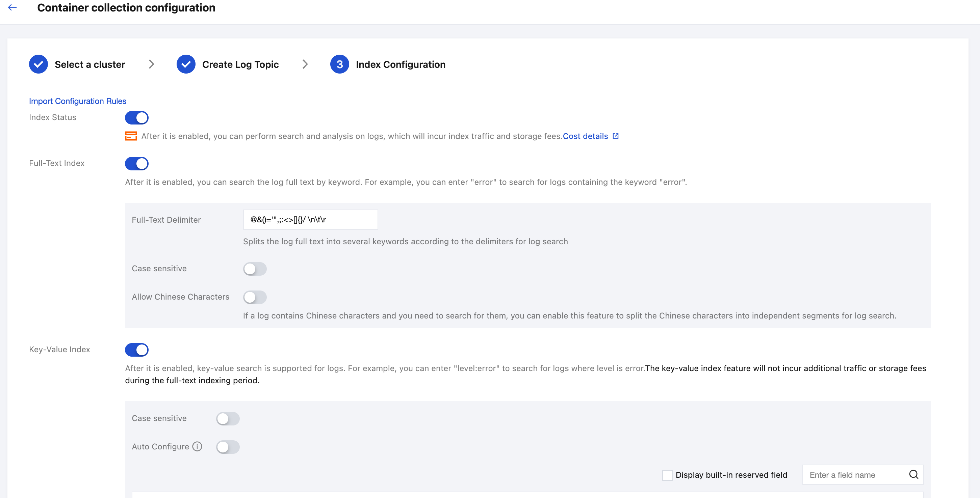Click the Full-Text Delimiter input box
Screen dimensions: 980x498
(x=310, y=220)
